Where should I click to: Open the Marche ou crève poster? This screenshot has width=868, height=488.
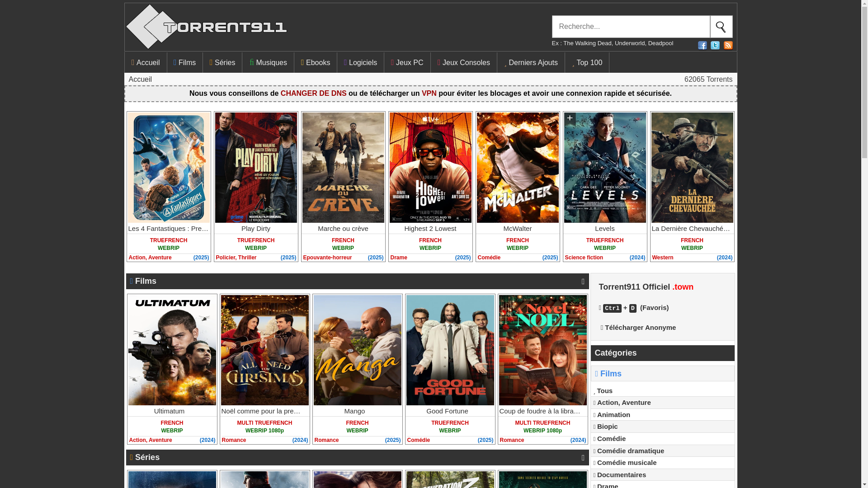tap(343, 168)
